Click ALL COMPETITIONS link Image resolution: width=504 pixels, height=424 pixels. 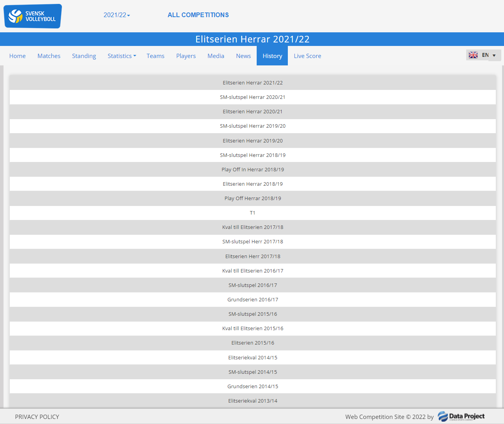tap(198, 15)
